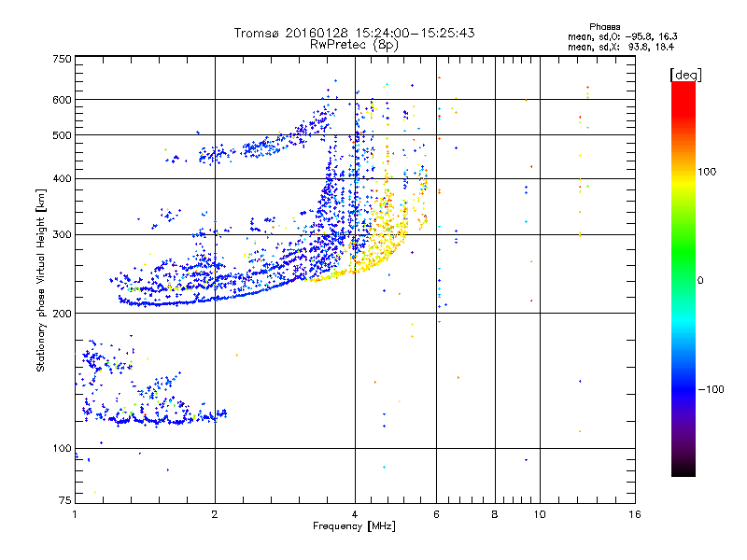Click the y-axis tick label '750'
The height and width of the screenshot is (560, 747).
[62, 59]
